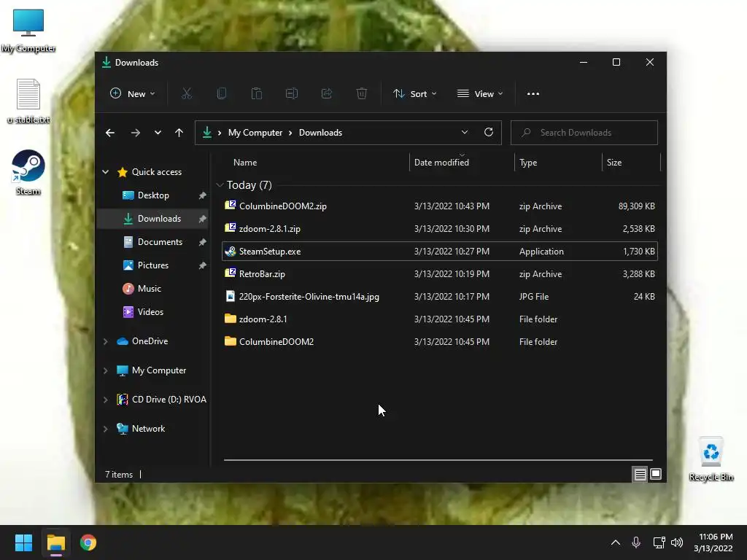Sort by Type column header

[x=558, y=163]
